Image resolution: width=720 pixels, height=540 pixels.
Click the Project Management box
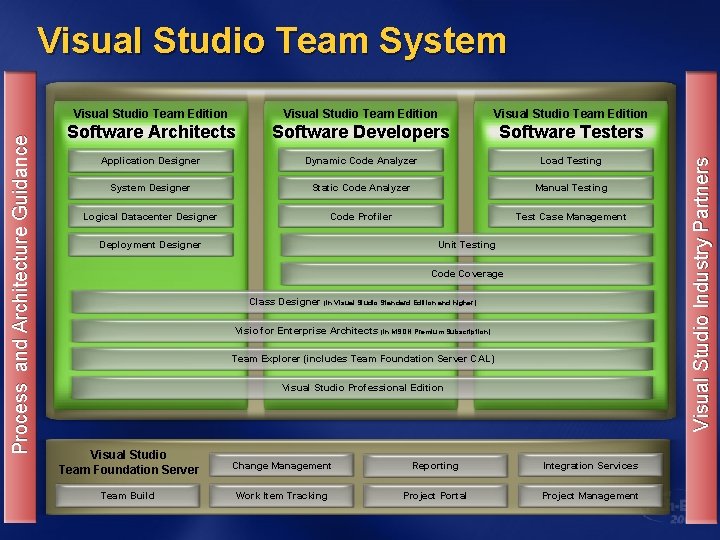click(x=591, y=495)
